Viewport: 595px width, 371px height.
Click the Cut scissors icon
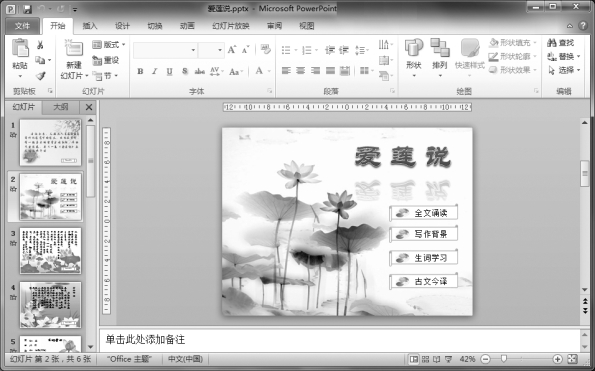[x=40, y=45]
